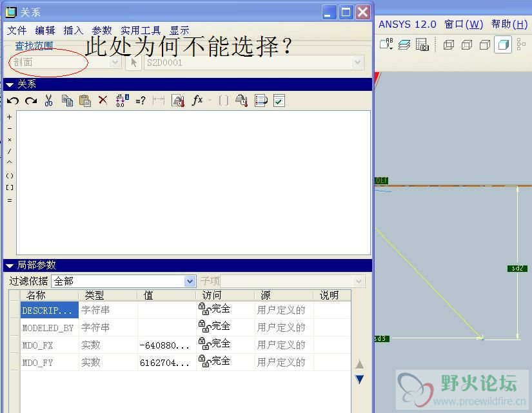
Task: Switch to no hidden display mode
Action: point(485,44)
